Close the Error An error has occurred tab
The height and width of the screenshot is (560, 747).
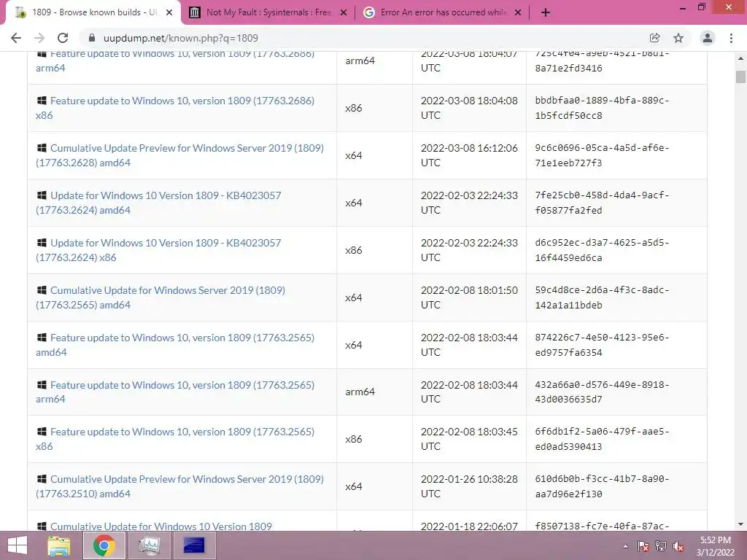coord(519,12)
